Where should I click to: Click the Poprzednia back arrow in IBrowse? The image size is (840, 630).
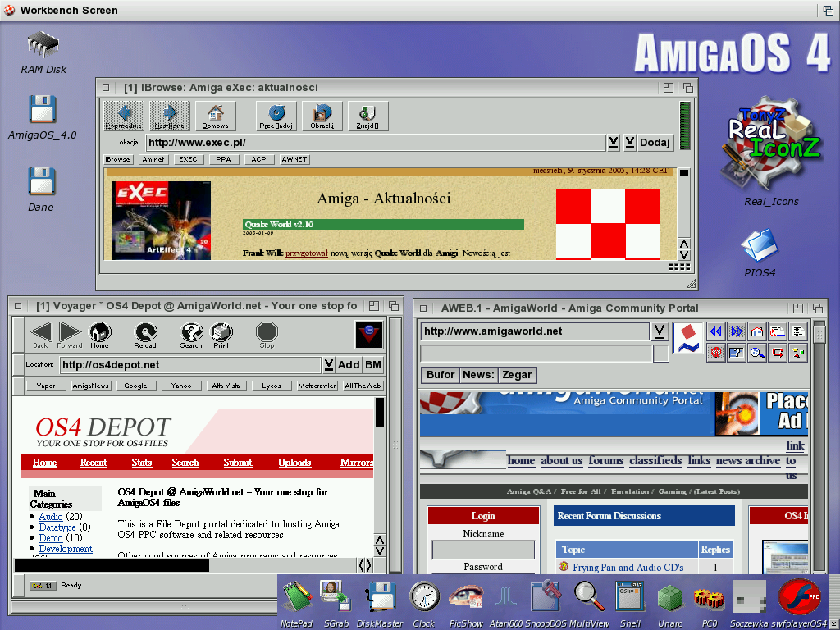point(124,116)
